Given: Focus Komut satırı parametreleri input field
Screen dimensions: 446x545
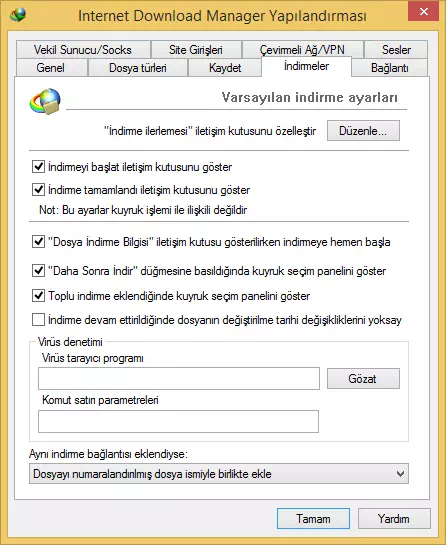Looking at the screenshot, I should click(178, 422).
